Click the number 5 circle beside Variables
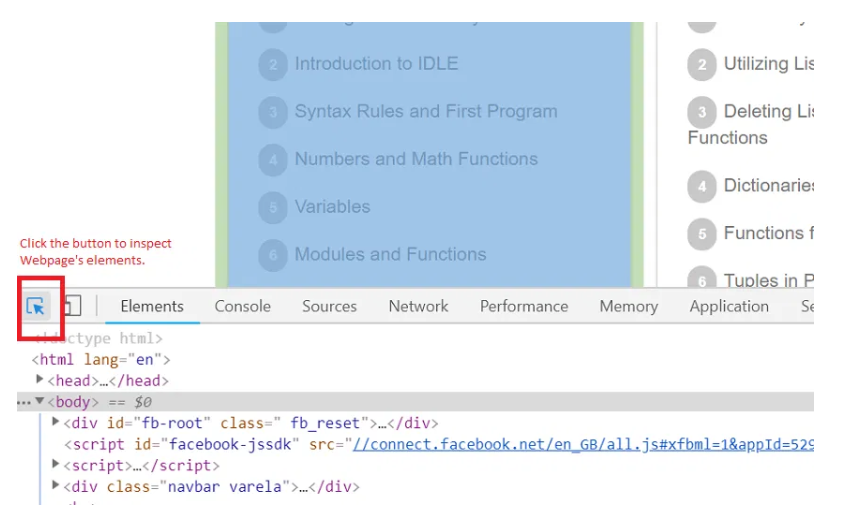This screenshot has height=517, width=847. (272, 208)
